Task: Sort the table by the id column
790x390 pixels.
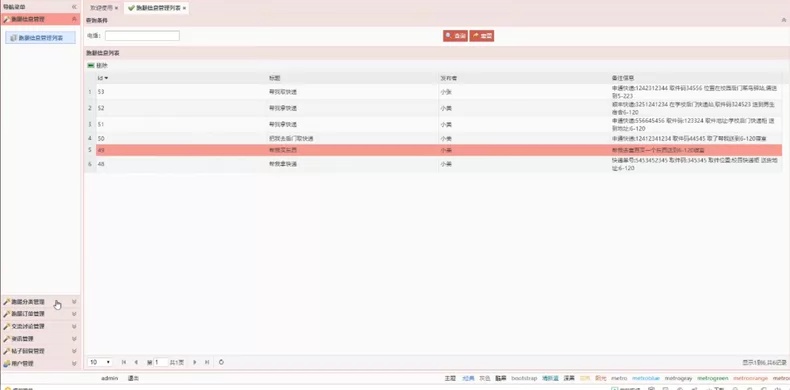Action: coord(103,78)
